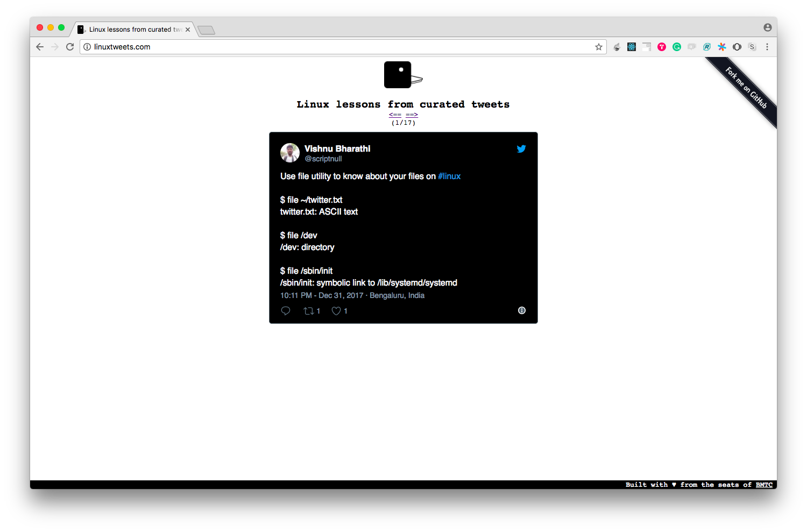This screenshot has height=532, width=807.
Task: View site information icon in address bar
Action: pos(87,47)
